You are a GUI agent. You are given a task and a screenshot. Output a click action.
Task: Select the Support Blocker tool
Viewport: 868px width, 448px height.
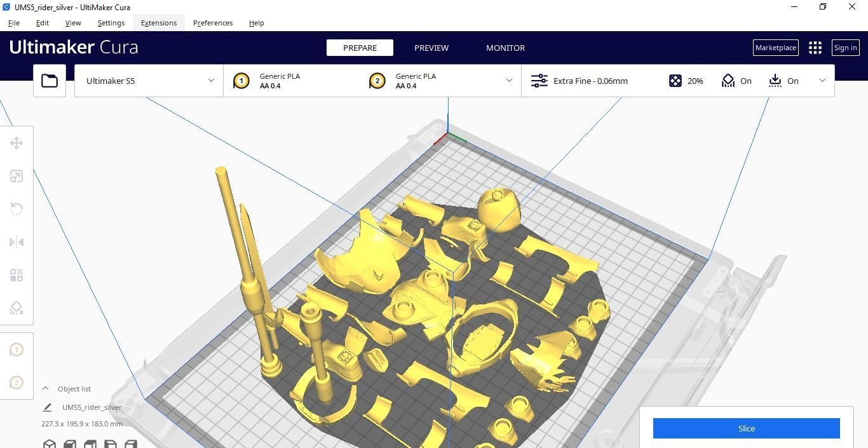pyautogui.click(x=17, y=308)
